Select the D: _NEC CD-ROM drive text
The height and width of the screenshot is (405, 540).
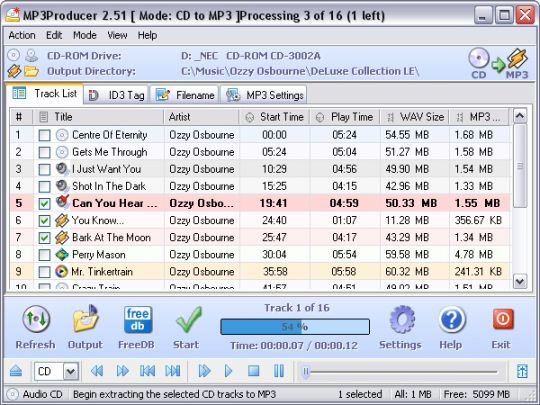click(x=251, y=55)
